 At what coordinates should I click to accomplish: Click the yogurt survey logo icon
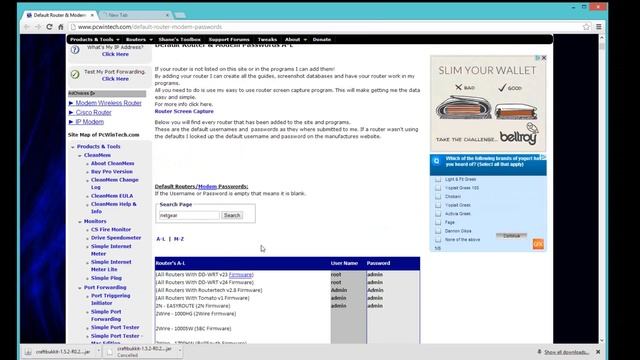[x=436, y=161]
